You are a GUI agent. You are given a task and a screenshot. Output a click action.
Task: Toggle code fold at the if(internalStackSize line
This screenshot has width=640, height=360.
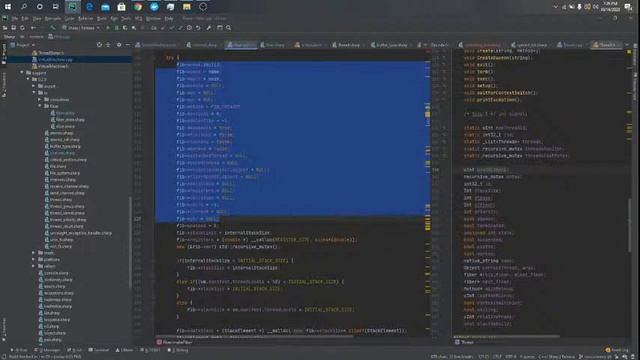[153, 261]
